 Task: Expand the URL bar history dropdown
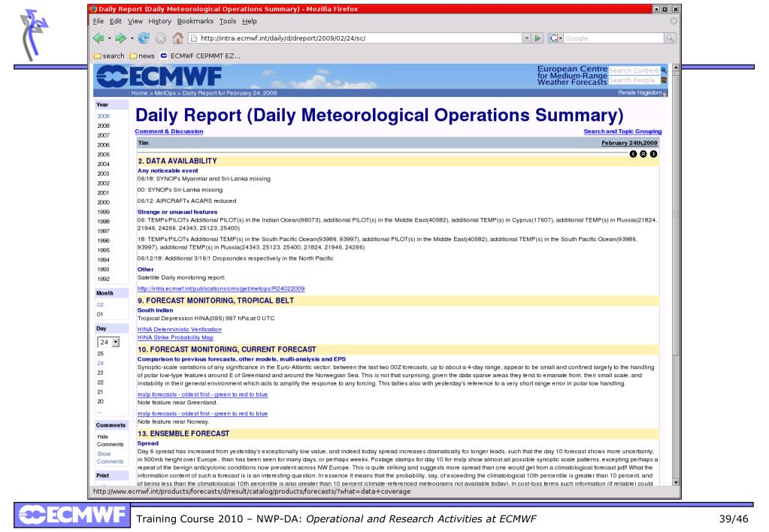526,38
